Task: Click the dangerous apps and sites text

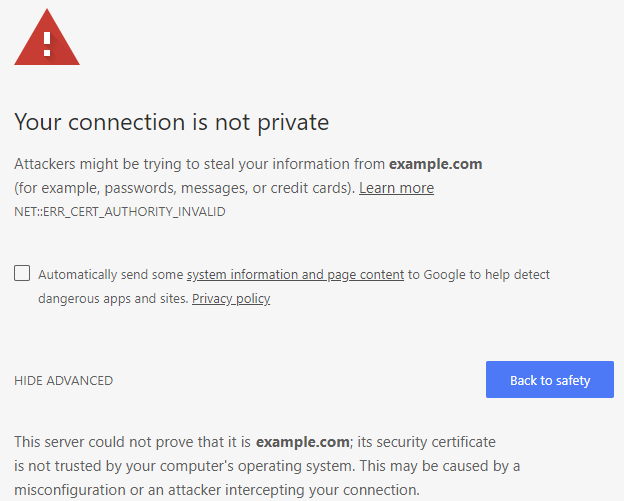Action: point(113,298)
